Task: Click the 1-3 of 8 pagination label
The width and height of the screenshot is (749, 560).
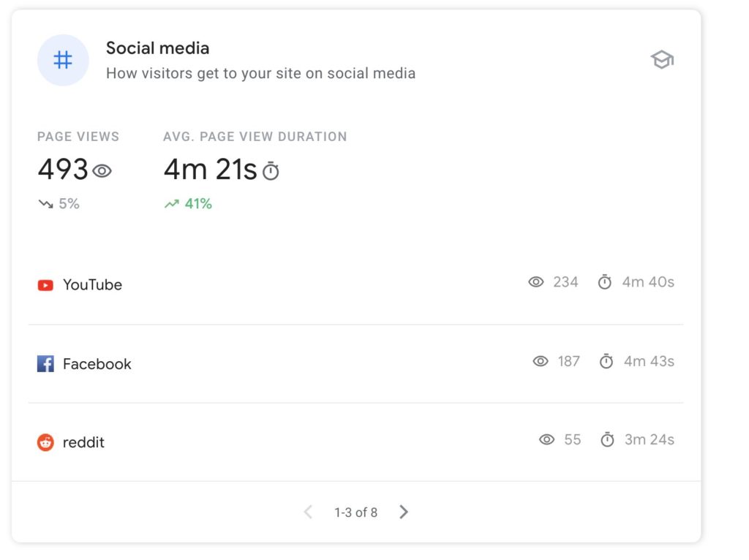Action: tap(356, 512)
